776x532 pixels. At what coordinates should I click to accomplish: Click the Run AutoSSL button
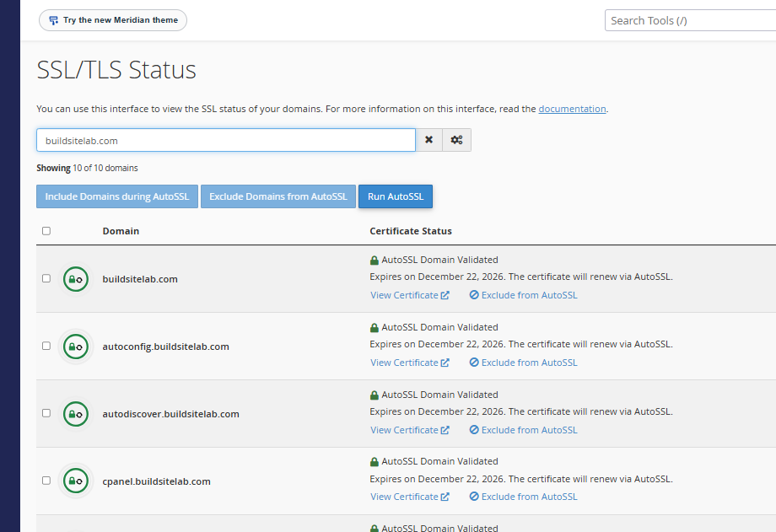coord(396,196)
